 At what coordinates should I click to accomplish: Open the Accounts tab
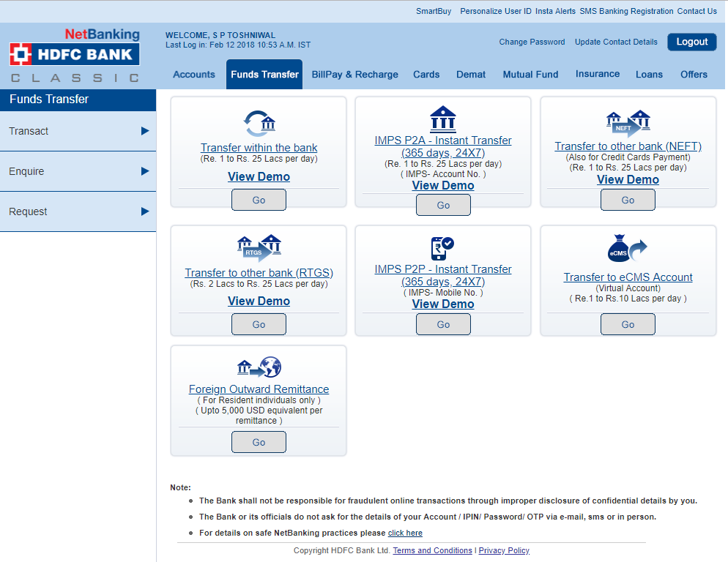(194, 74)
